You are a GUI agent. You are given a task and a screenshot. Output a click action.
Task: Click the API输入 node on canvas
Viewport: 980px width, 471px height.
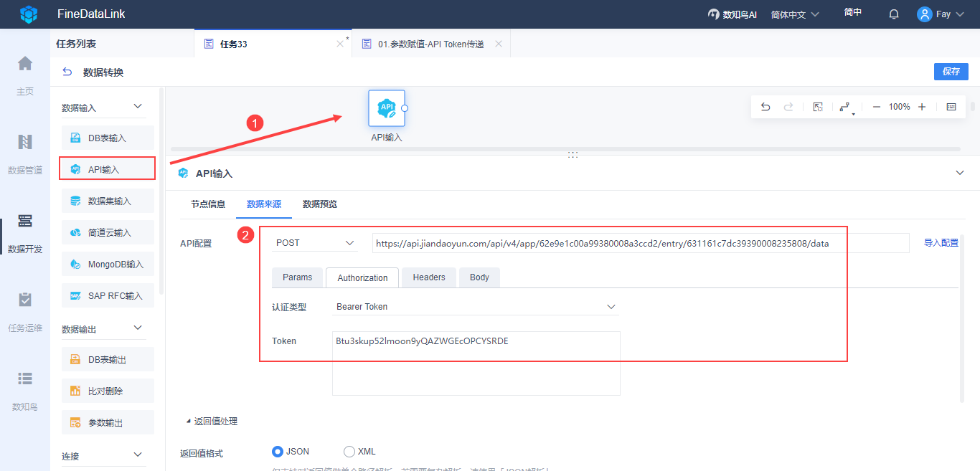[387, 108]
